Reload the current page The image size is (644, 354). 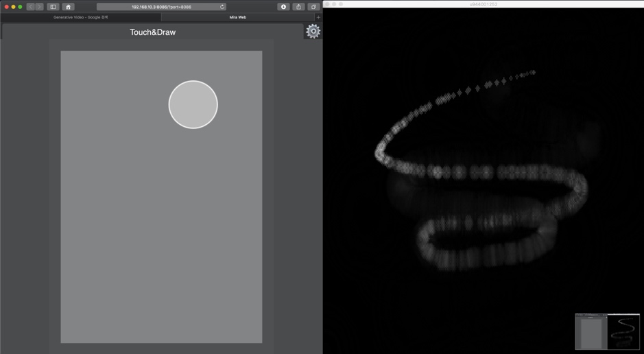click(x=222, y=7)
